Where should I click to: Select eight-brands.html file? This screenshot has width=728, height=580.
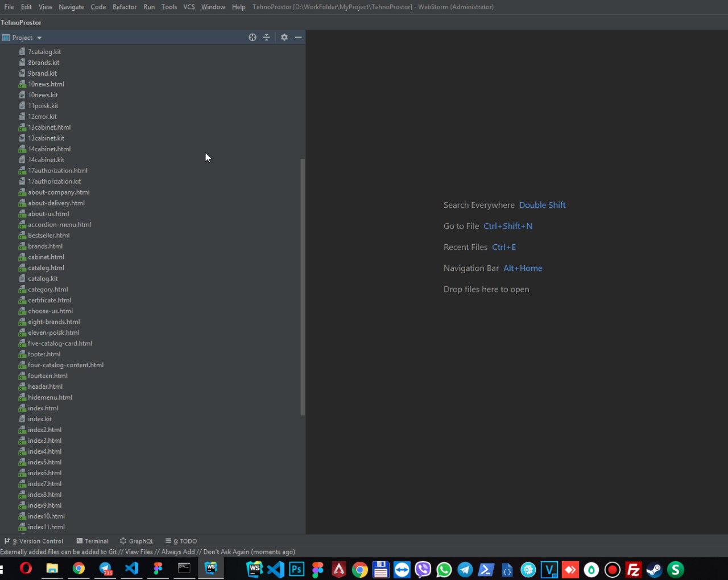coord(54,322)
